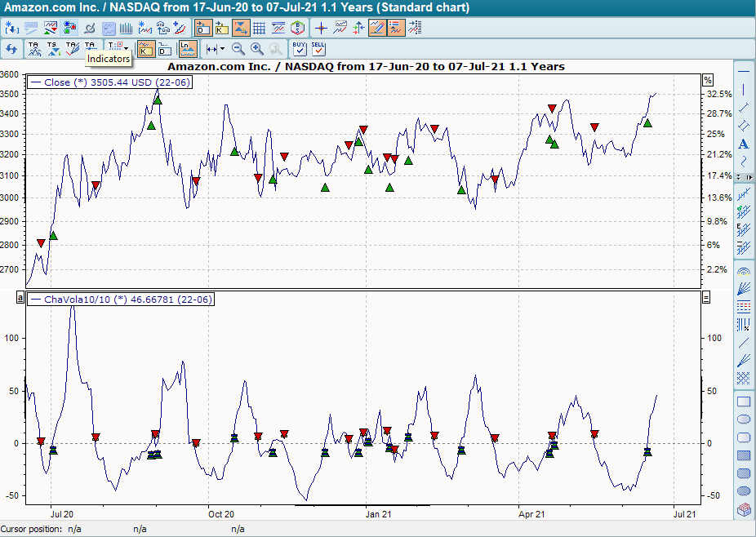Viewport: 756px width, 537px height.
Task: Select the text annotation 'A' tool
Action: pyautogui.click(x=744, y=144)
